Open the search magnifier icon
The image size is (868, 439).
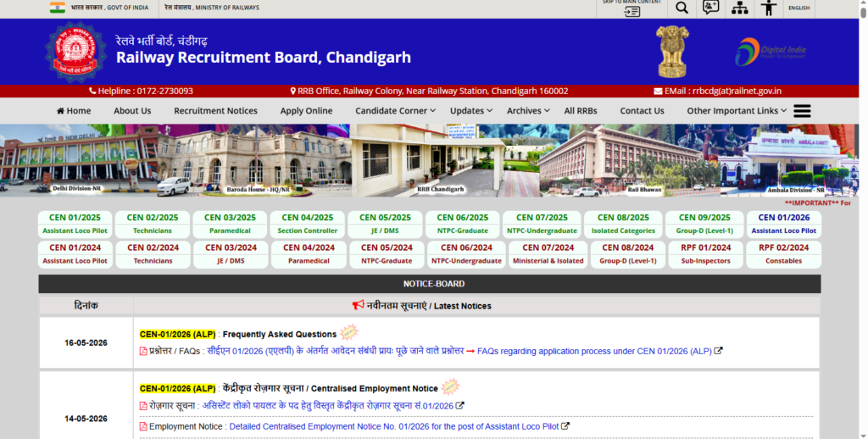coord(682,8)
